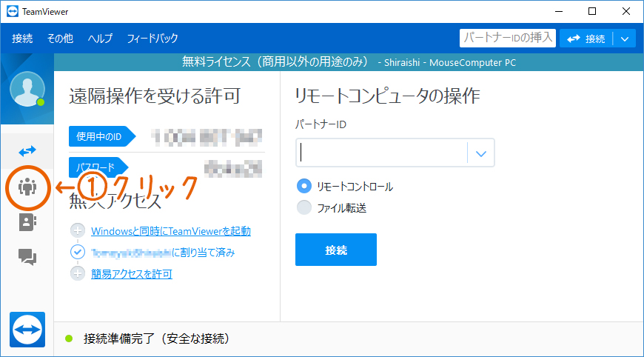This screenshot has height=357, width=644.
Task: Open the Remote Control sidebar arrows icon
Action: (27, 151)
